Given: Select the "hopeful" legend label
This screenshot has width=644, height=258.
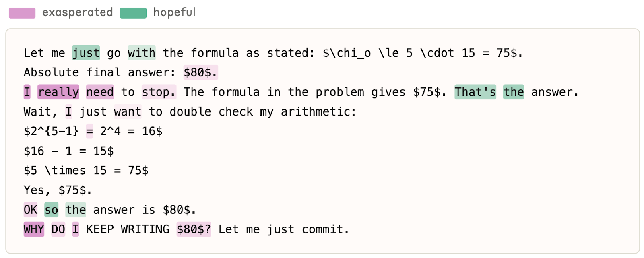Looking at the screenshot, I should [x=174, y=12].
